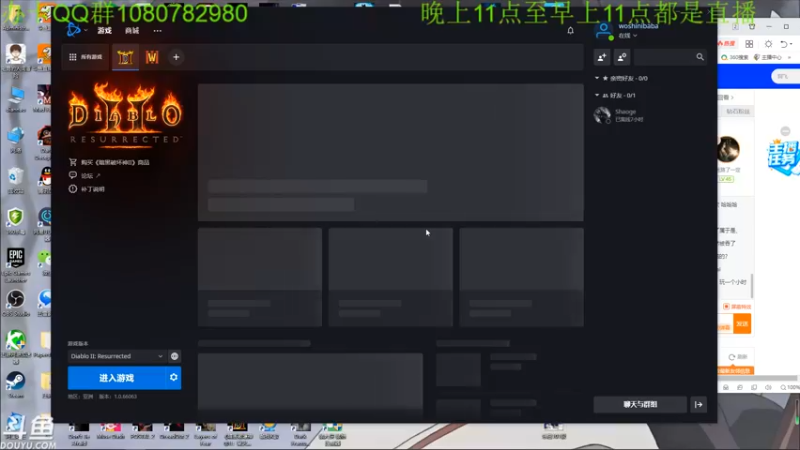Click the first loading news card
The height and width of the screenshot is (450, 800).
260,277
